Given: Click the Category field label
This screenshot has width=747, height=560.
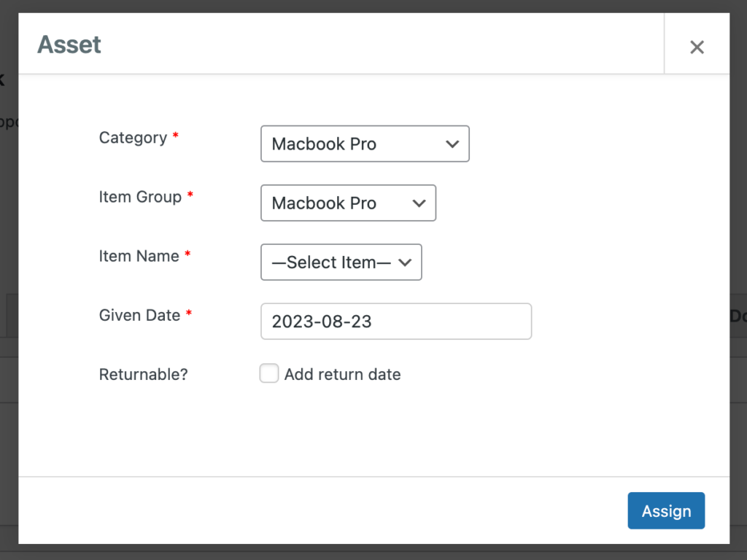Looking at the screenshot, I should click(133, 138).
